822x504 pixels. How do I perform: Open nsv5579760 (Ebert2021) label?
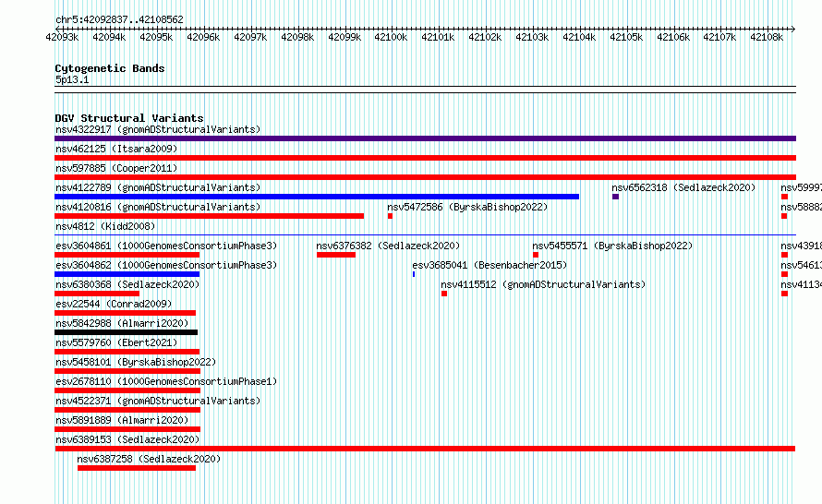116,342
